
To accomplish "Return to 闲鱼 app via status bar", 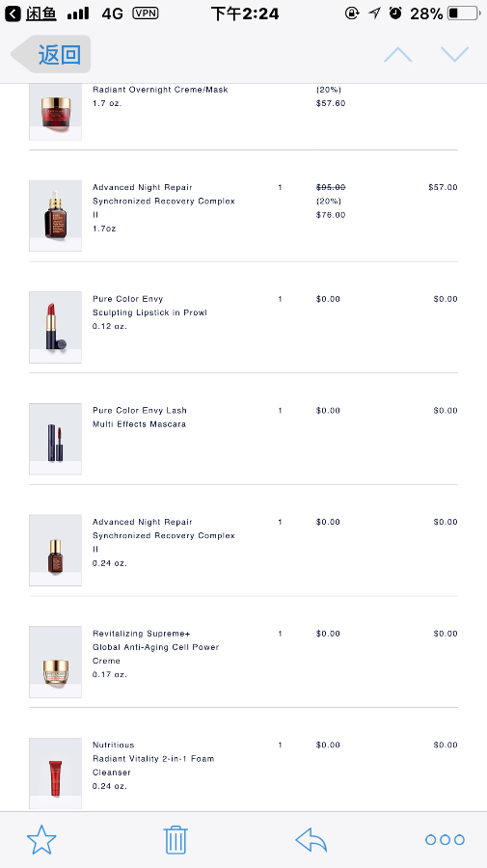I will (x=31, y=14).
